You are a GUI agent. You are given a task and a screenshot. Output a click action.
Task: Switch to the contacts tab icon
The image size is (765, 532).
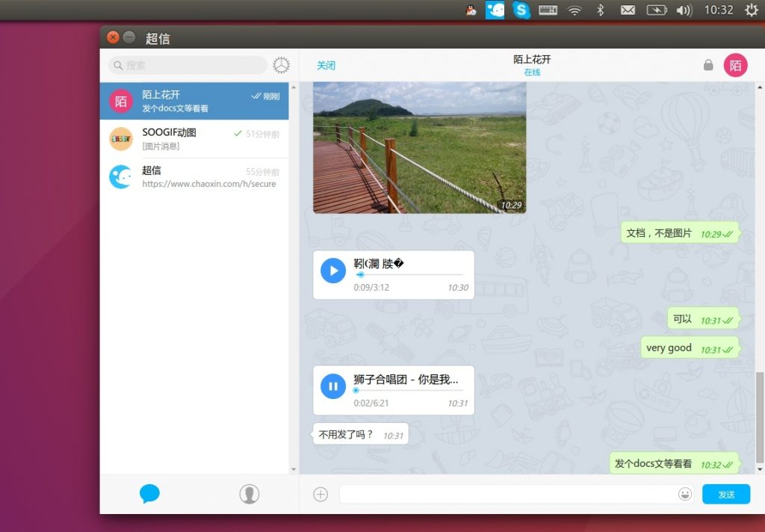click(x=249, y=494)
